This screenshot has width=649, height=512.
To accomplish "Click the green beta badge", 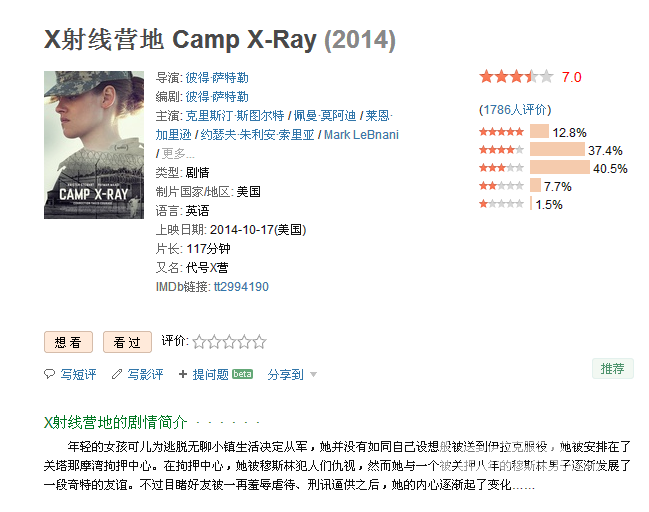I will click(x=243, y=374).
